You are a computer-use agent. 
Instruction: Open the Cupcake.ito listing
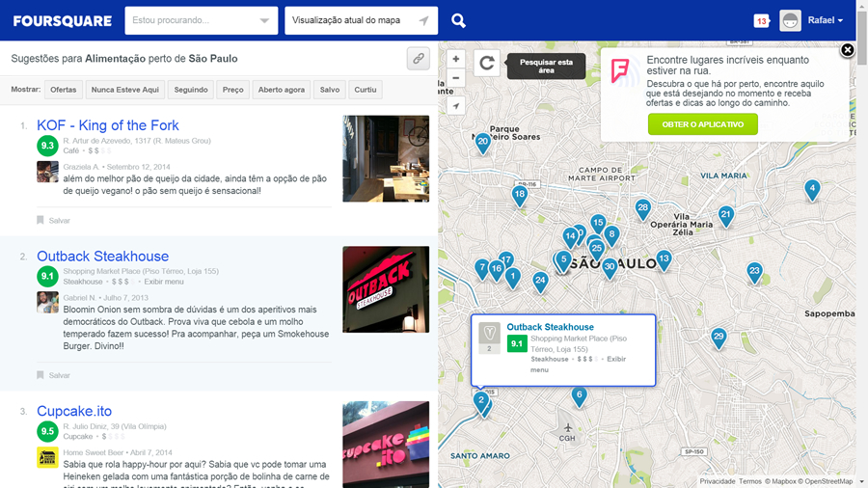click(x=74, y=411)
